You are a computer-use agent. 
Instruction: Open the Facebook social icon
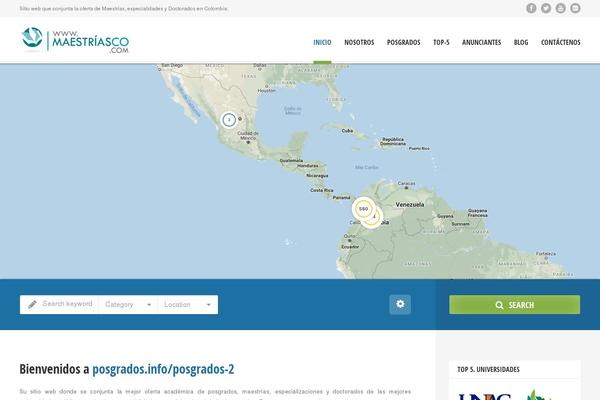tap(531, 8)
